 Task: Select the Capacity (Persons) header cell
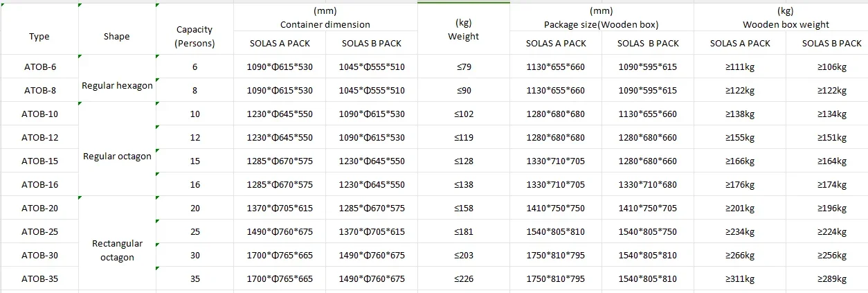(195, 37)
